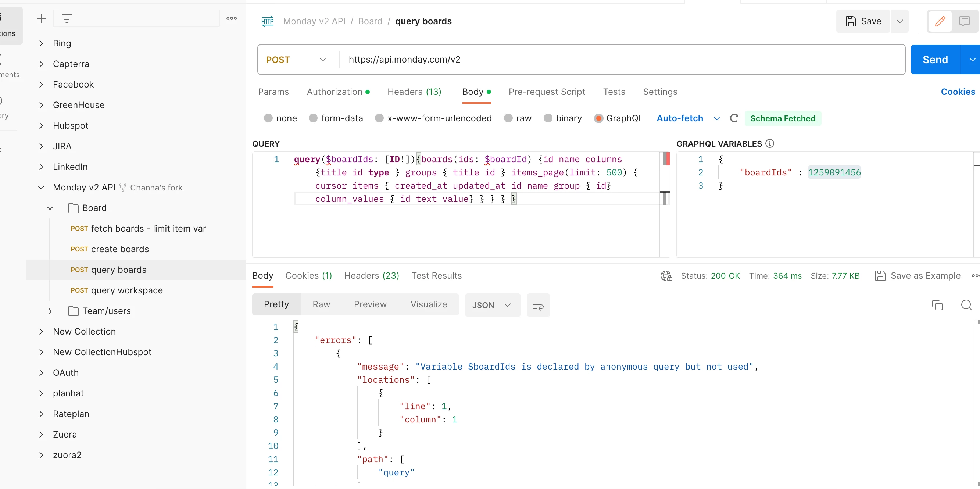The width and height of the screenshot is (980, 489).
Task: Click the Board breadcrumb link
Action: (370, 21)
